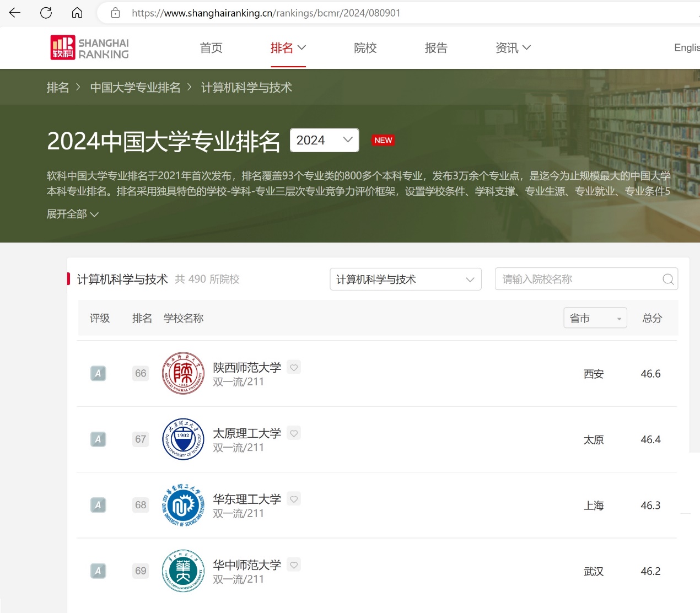Click Shaanxi Normal University emblem
Image resolution: width=700 pixels, height=613 pixels.
(x=183, y=373)
